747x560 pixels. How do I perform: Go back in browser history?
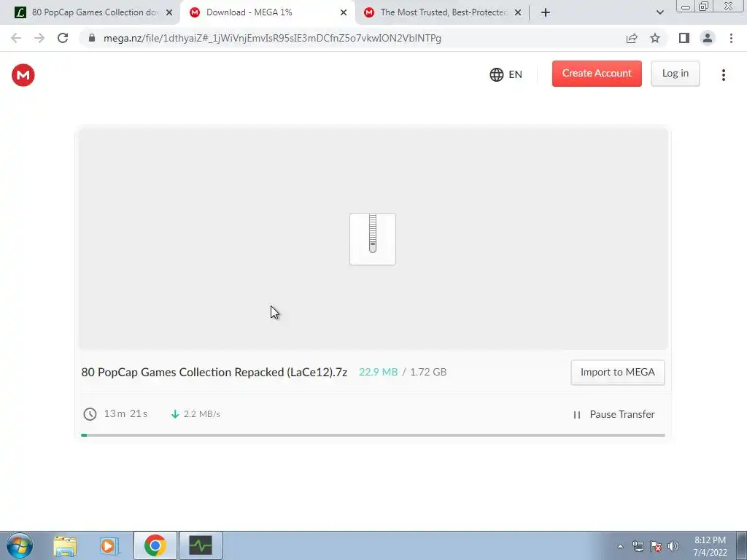pos(16,38)
